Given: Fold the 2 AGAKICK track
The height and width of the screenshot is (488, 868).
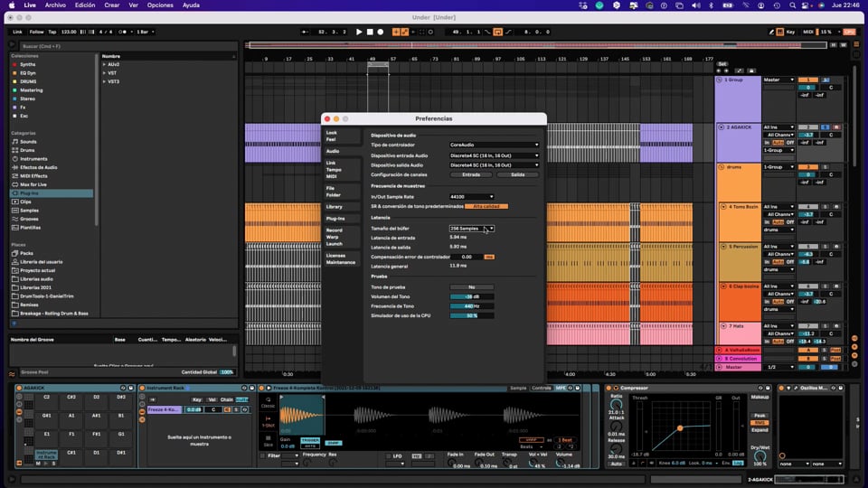Looking at the screenshot, I should [x=722, y=127].
